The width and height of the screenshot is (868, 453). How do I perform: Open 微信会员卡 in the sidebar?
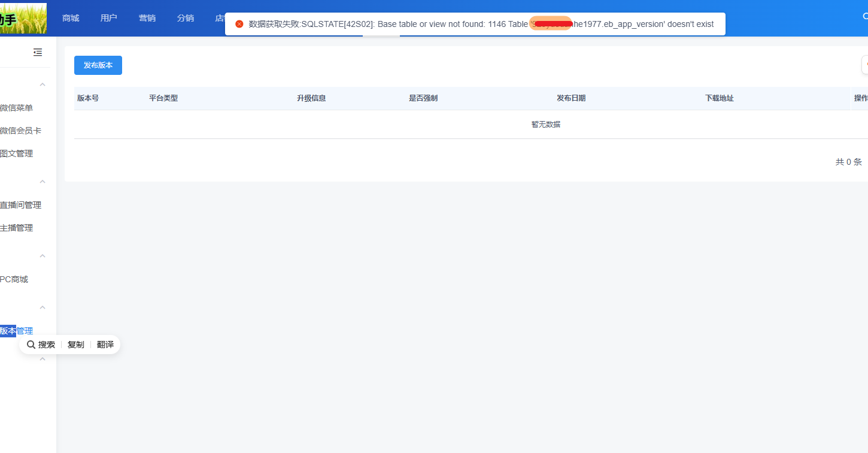pos(20,131)
